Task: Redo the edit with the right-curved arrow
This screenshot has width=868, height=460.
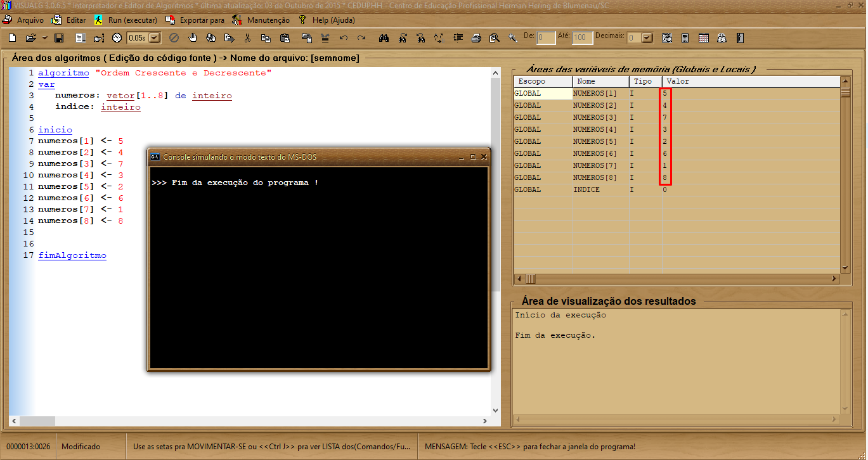Action: pos(361,38)
